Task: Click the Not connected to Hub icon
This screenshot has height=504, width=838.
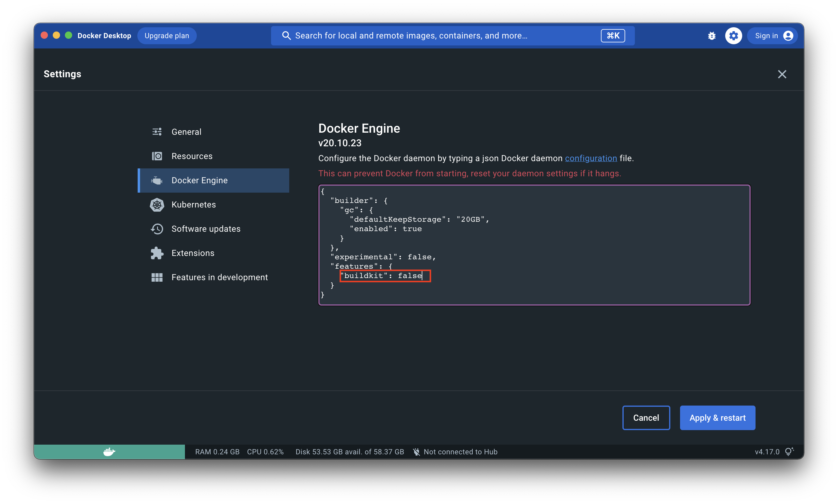Action: (x=416, y=452)
